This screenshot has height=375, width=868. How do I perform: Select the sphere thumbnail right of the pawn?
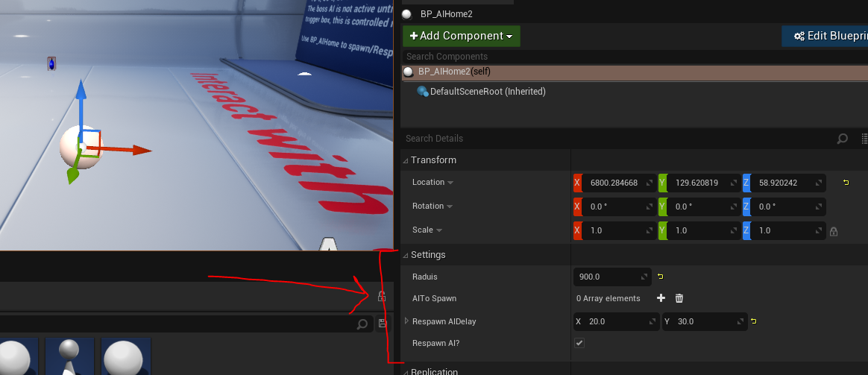[x=126, y=357]
